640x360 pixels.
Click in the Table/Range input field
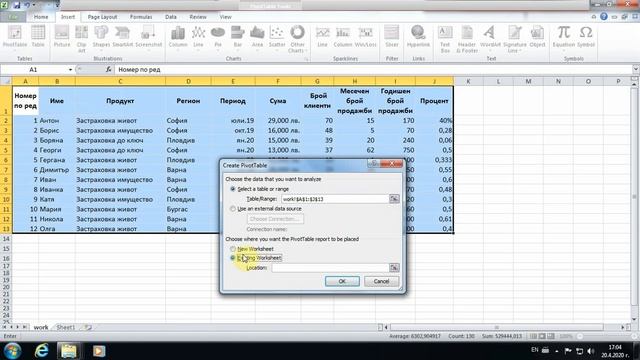(335, 199)
